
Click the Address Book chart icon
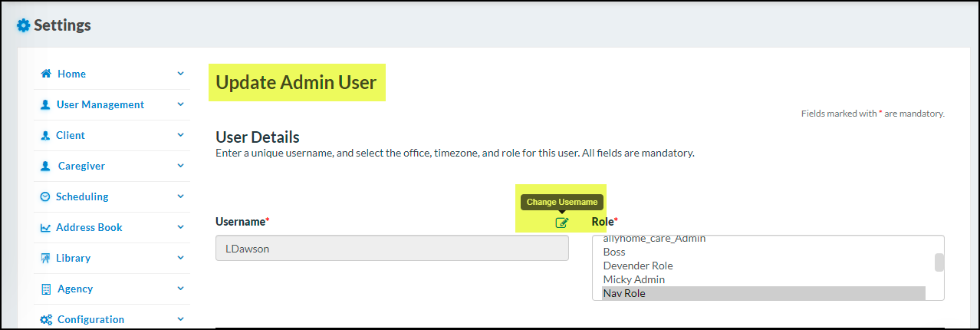(x=45, y=227)
